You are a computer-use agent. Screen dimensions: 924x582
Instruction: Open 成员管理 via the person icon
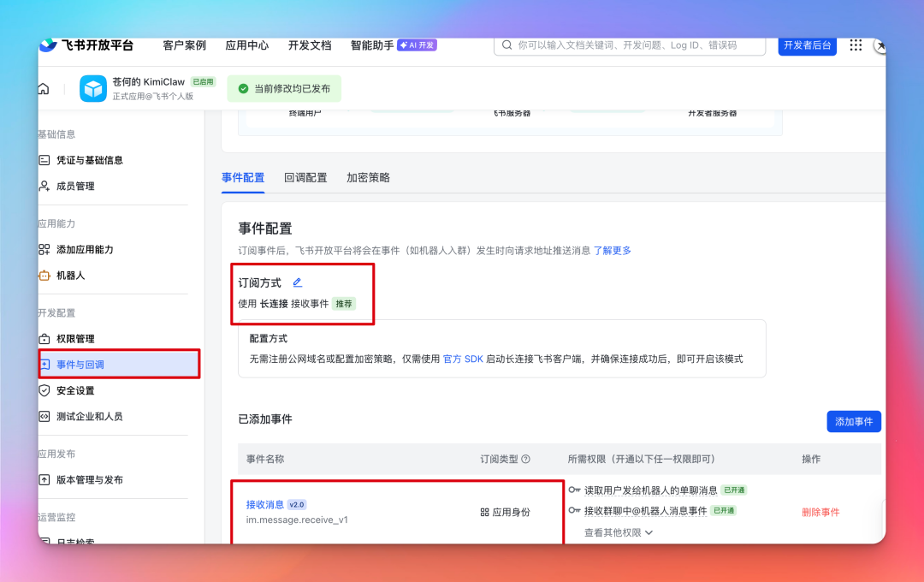(45, 186)
